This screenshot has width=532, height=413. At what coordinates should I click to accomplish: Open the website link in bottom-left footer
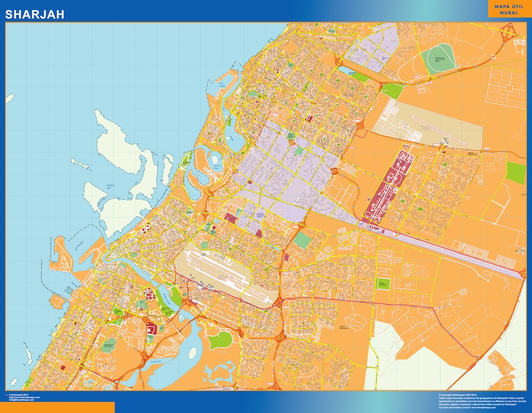21,397
